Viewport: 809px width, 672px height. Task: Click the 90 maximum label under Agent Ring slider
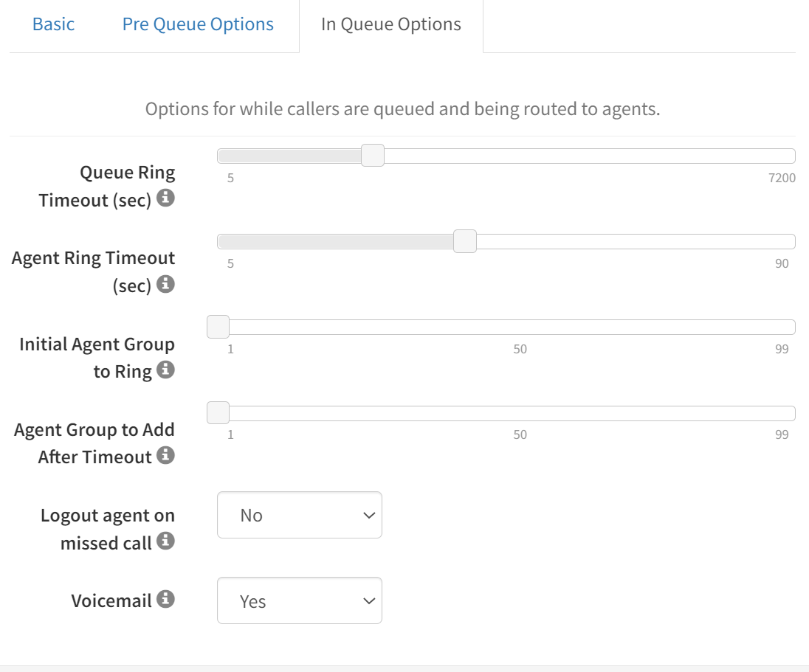pyautogui.click(x=782, y=263)
